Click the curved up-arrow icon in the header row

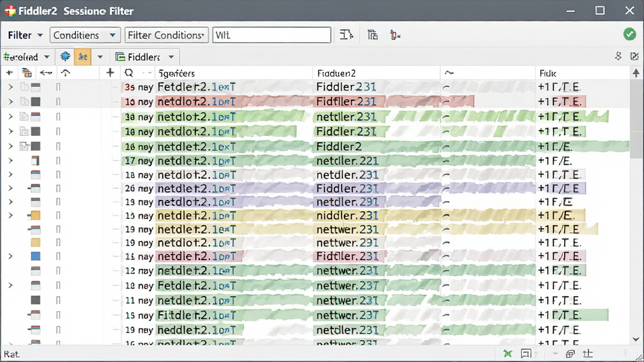pyautogui.click(x=65, y=73)
